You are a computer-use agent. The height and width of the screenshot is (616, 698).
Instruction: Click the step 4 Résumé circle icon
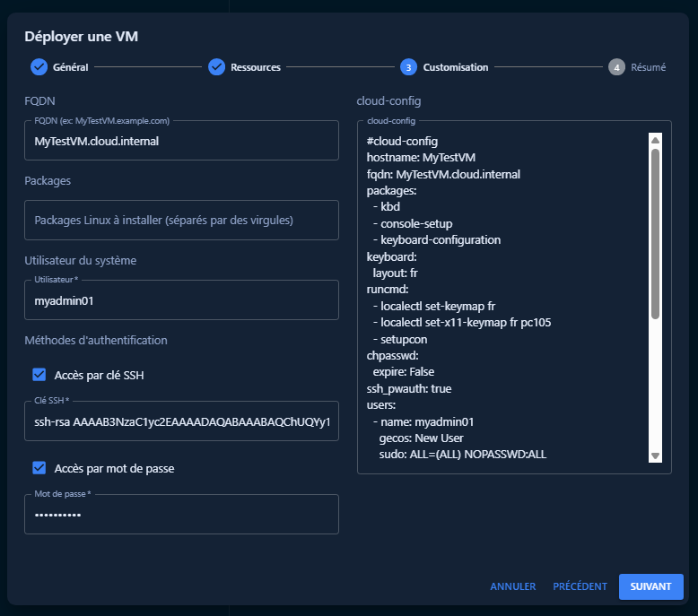click(x=616, y=67)
